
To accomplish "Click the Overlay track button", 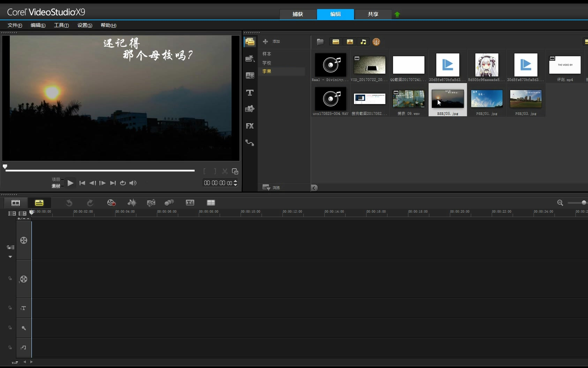I will coord(24,279).
